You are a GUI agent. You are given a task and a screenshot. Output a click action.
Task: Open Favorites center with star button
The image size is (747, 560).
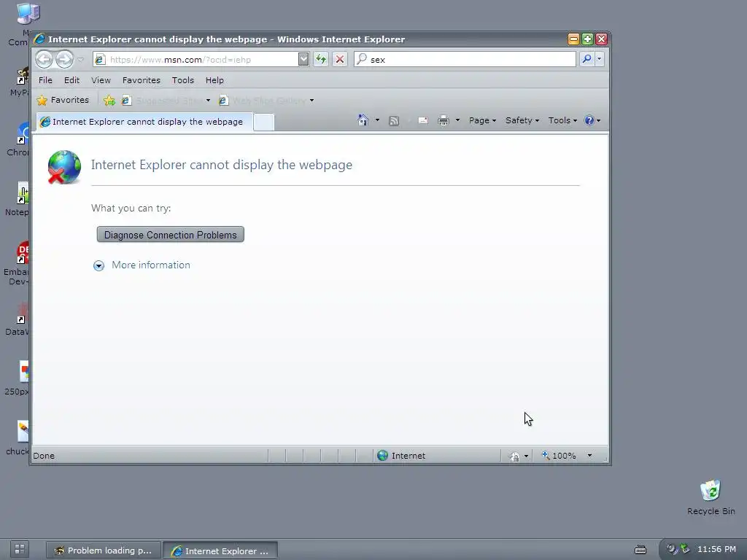(63, 100)
